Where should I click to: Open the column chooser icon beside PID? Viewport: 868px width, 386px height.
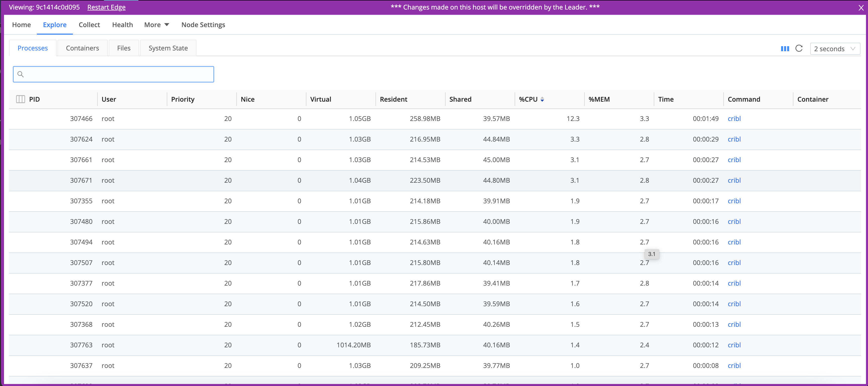[20, 99]
